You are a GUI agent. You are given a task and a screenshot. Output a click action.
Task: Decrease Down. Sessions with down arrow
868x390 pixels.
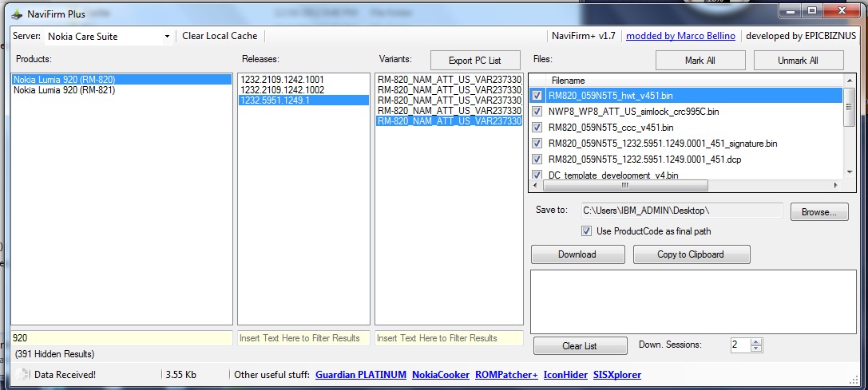point(757,349)
